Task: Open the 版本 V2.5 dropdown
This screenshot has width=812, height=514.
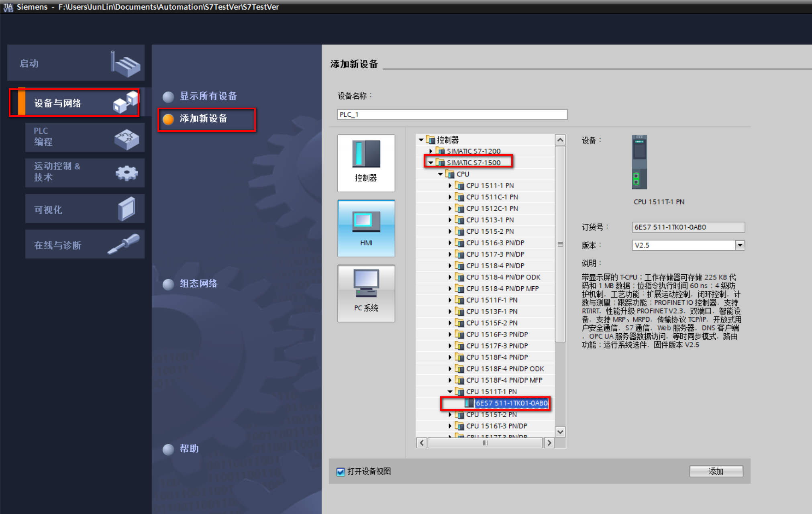Action: pyautogui.click(x=740, y=245)
